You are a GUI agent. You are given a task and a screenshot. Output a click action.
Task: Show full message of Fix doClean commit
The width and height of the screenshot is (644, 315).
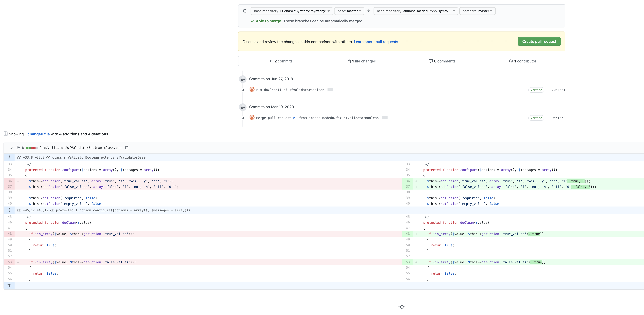[330, 90]
